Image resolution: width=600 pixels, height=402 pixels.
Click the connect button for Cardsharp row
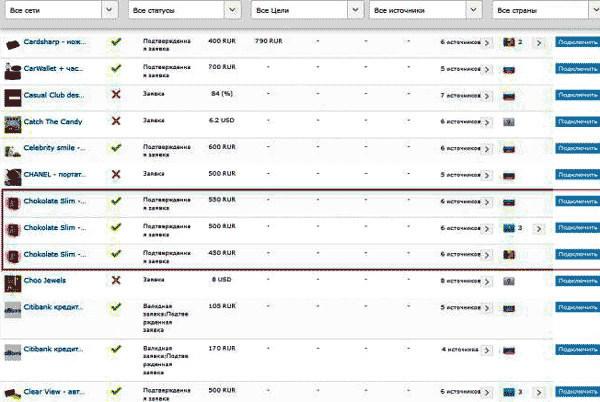coord(577,42)
